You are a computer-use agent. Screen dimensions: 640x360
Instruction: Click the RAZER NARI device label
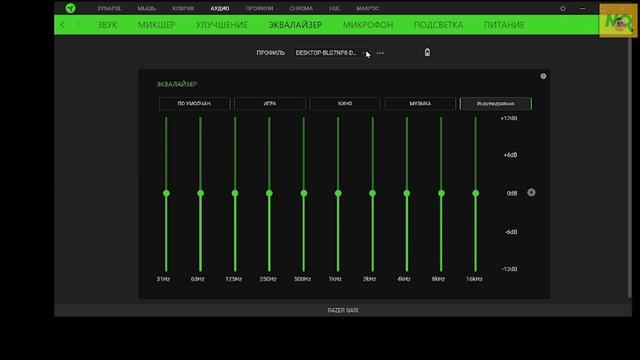tap(343, 310)
